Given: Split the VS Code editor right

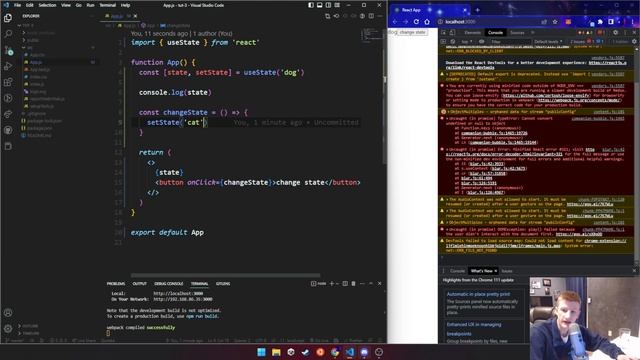Looking at the screenshot, I should [x=371, y=16].
